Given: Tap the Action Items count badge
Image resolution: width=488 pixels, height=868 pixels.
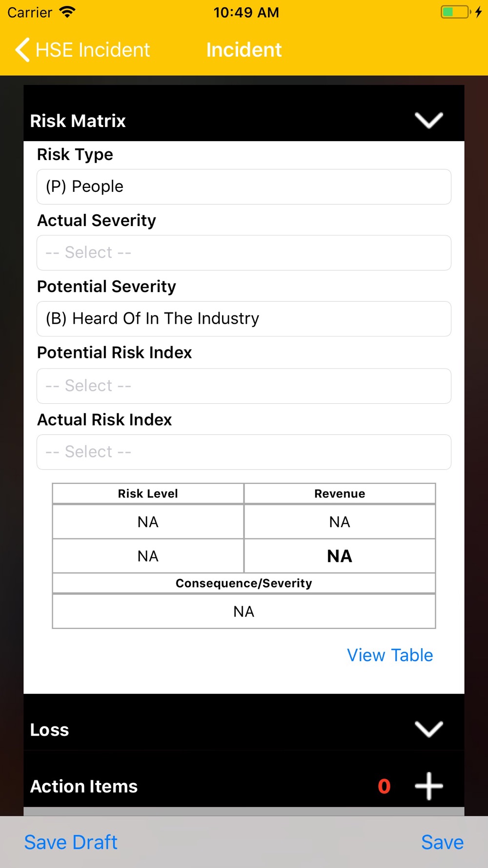Looking at the screenshot, I should click(x=384, y=786).
